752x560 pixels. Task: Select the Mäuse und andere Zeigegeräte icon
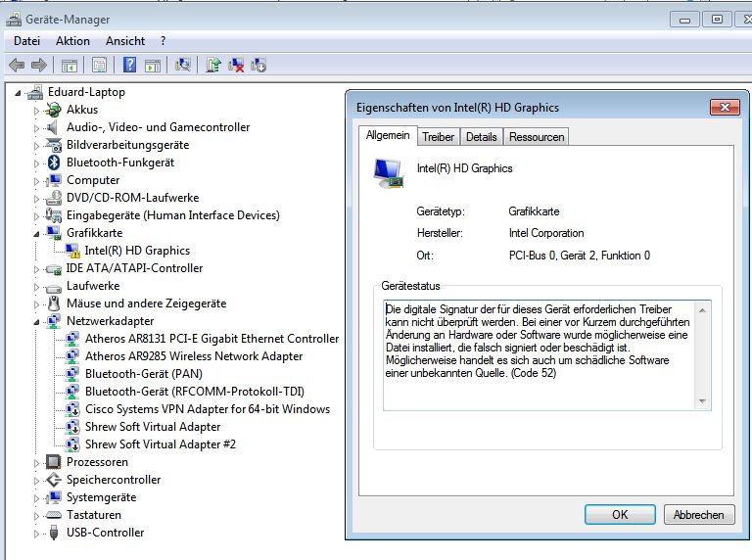point(54,303)
